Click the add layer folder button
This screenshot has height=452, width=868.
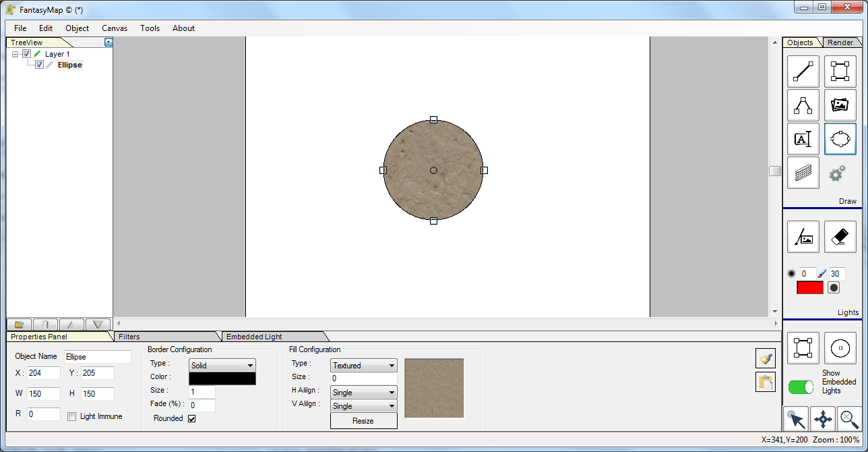click(x=19, y=324)
